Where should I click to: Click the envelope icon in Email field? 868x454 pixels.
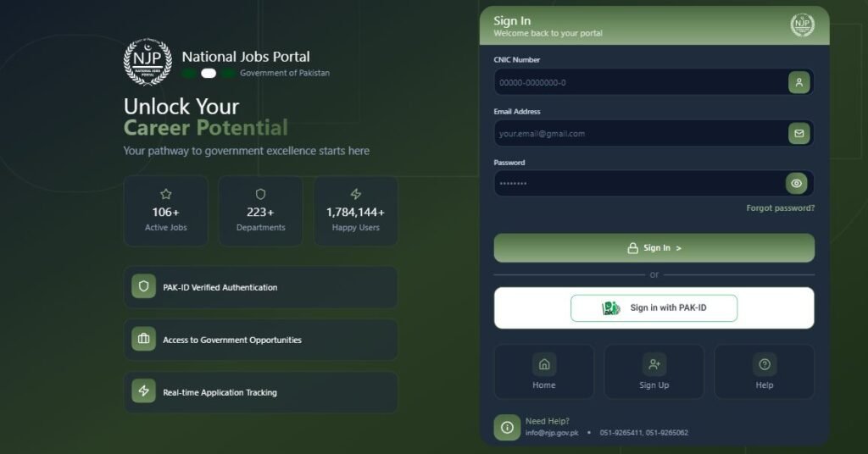pyautogui.click(x=798, y=133)
